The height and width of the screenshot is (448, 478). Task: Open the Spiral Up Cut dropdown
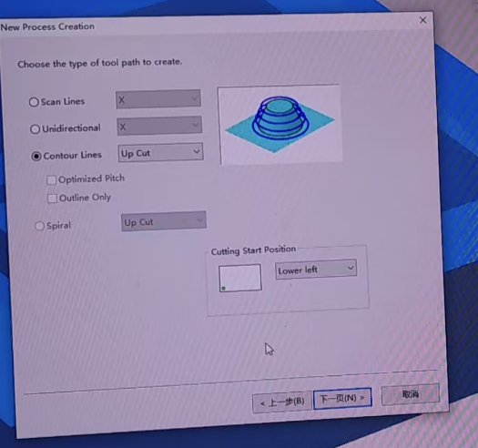click(164, 221)
